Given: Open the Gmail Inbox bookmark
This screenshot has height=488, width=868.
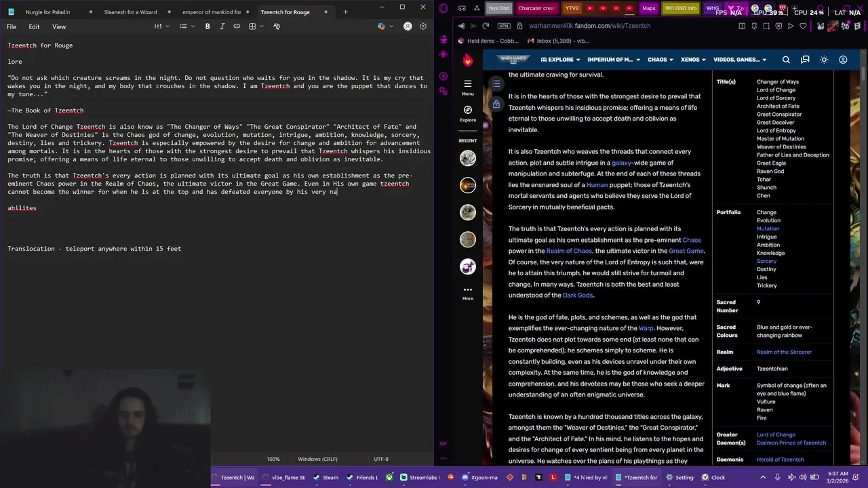Looking at the screenshot, I should pyautogui.click(x=559, y=41).
